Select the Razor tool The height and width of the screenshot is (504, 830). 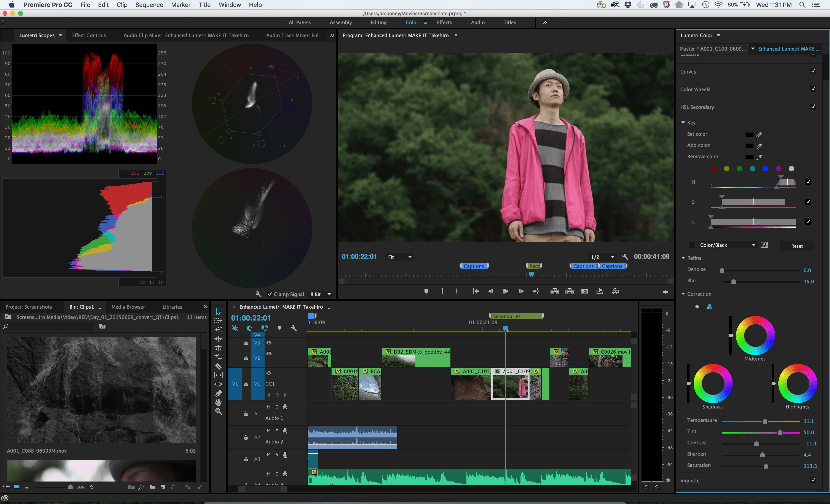[218, 366]
